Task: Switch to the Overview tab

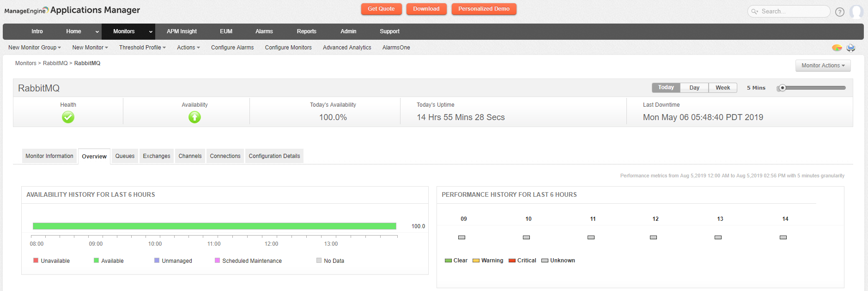Action: click(x=94, y=157)
